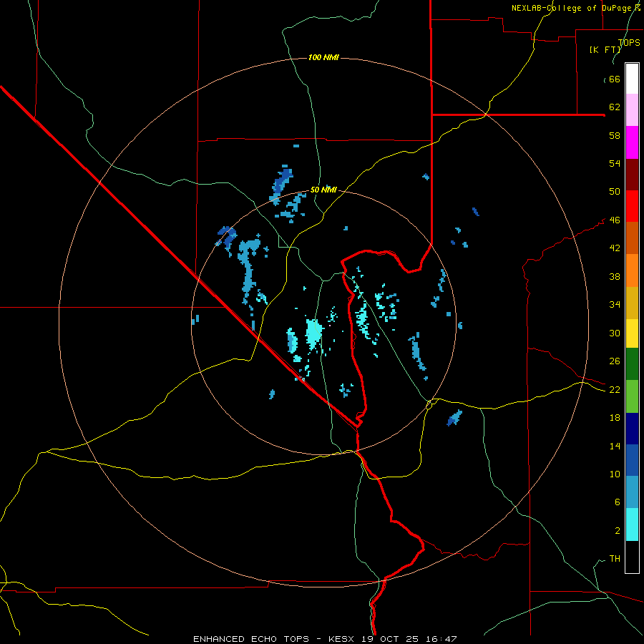Click the 19 OCT 25 date text
The width and height of the screenshot is (644, 644).
pyautogui.click(x=390, y=639)
